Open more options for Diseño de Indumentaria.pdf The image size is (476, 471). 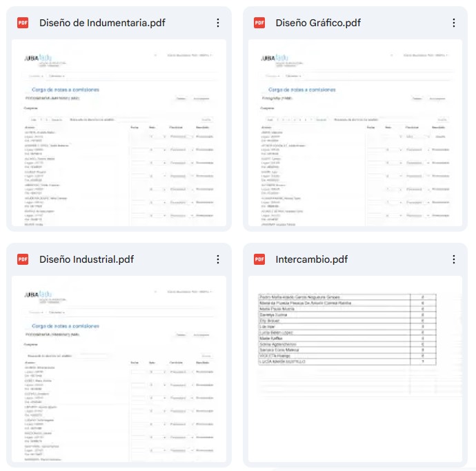(218, 23)
